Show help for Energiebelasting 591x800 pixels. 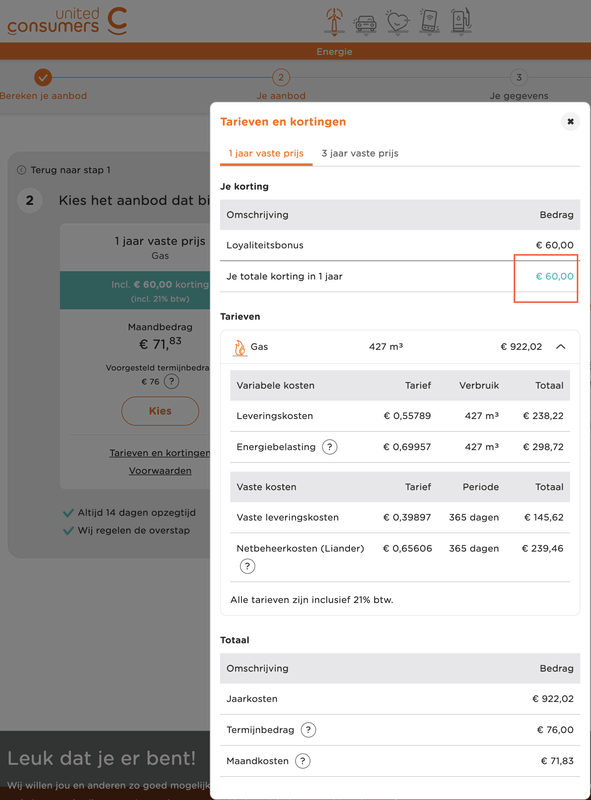[x=330, y=447]
